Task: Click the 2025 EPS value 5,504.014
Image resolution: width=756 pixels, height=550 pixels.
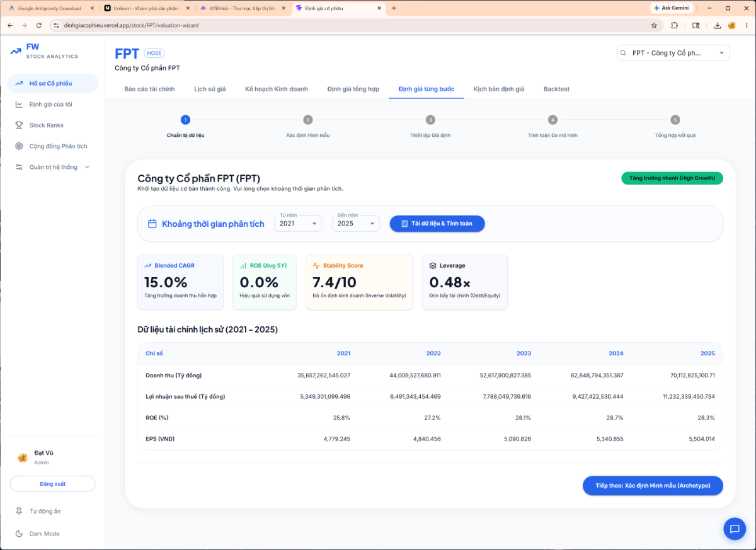Action: (x=702, y=438)
